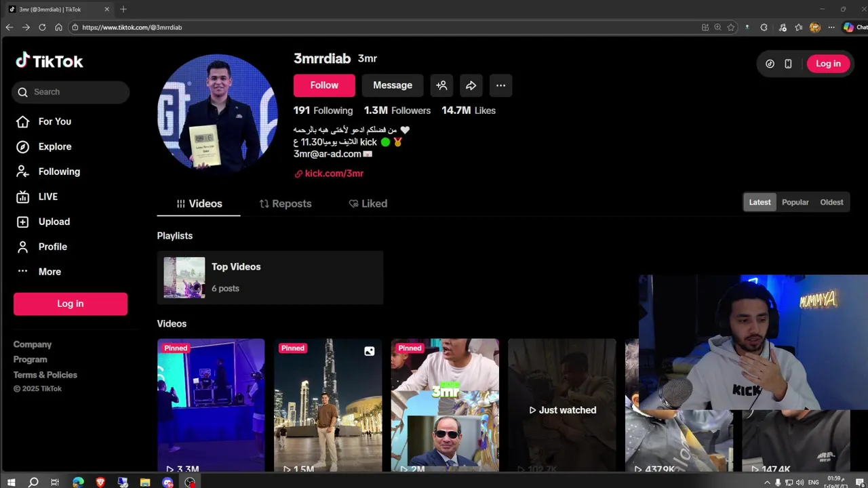
Task: Open the browser profile avatar
Action: click(815, 27)
